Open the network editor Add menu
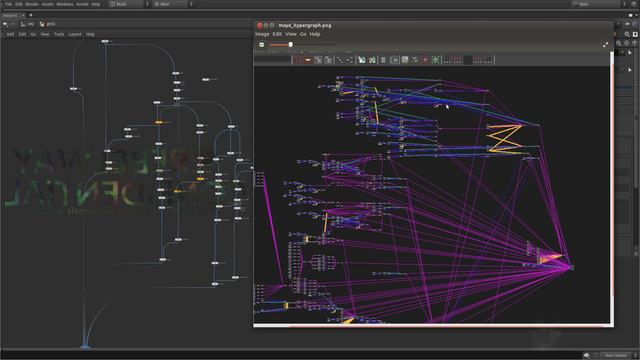The image size is (640, 360). click(10, 34)
